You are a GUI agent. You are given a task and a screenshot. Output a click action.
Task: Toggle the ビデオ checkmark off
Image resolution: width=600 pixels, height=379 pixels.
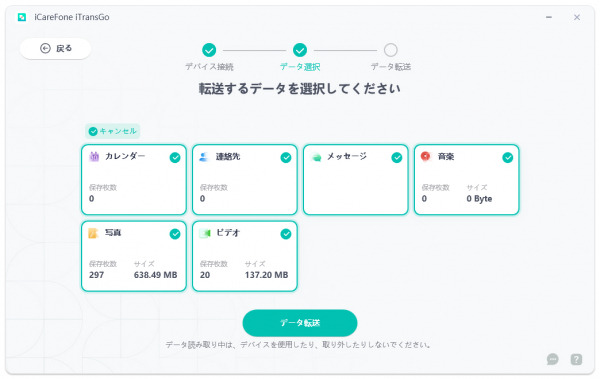286,234
